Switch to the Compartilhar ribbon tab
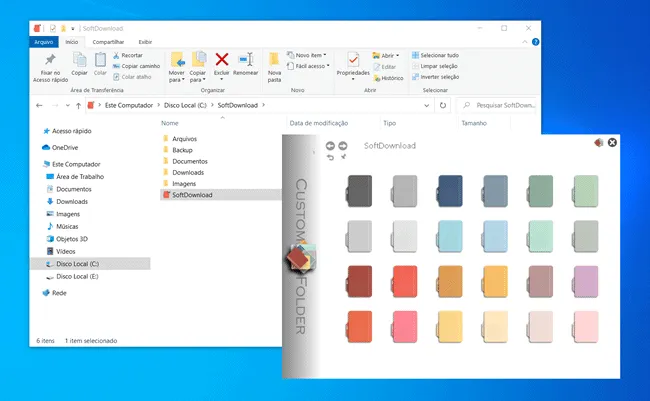Viewport: 650px width, 401px height. pyautogui.click(x=108, y=42)
